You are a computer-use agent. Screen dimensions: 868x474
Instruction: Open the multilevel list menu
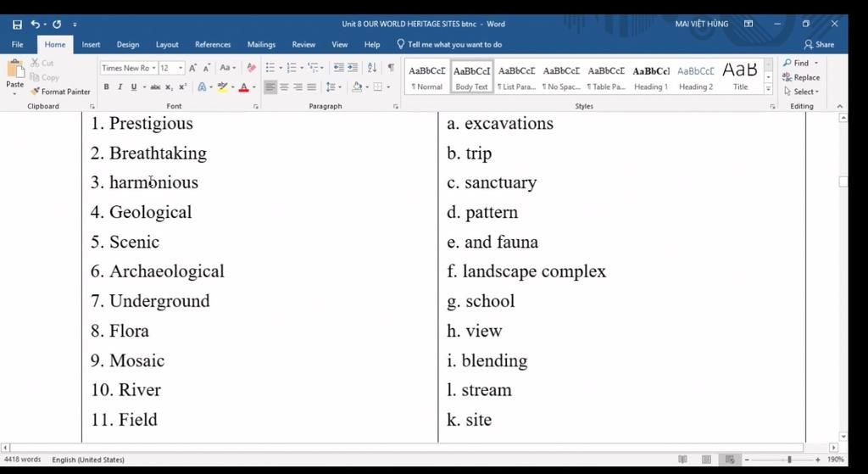point(313,68)
